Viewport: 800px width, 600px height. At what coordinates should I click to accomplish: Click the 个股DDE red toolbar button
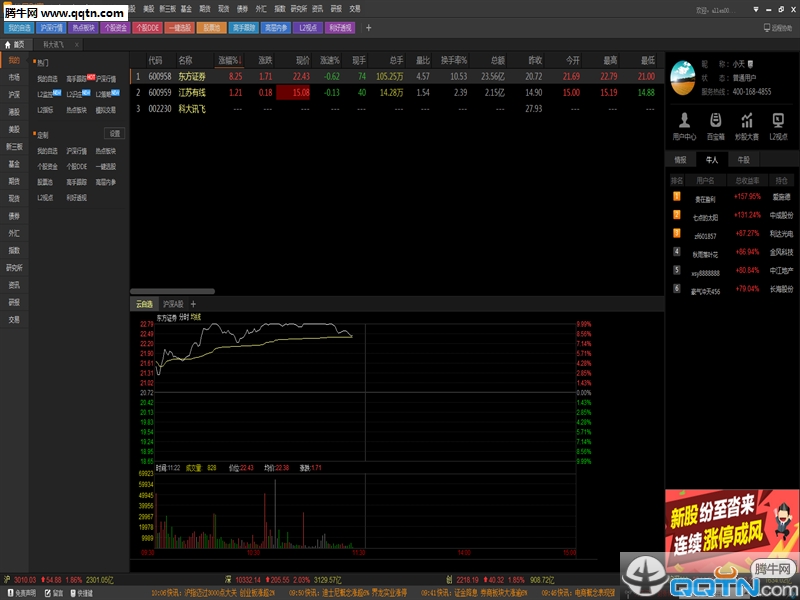147,28
